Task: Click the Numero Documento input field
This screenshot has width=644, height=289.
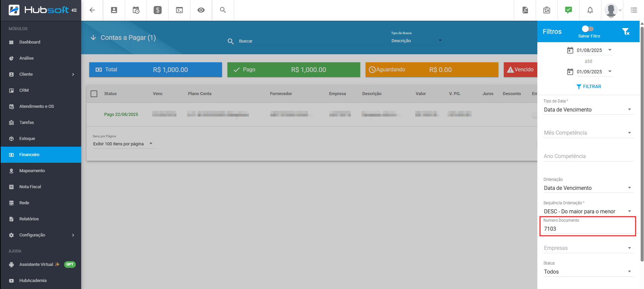Action: click(x=588, y=229)
